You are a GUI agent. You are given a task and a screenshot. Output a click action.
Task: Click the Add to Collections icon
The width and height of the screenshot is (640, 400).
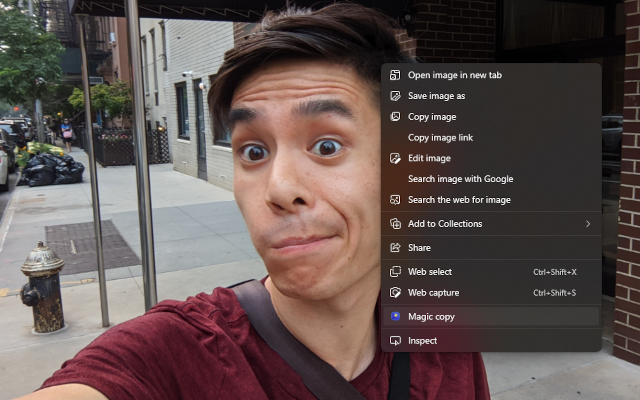tap(395, 224)
